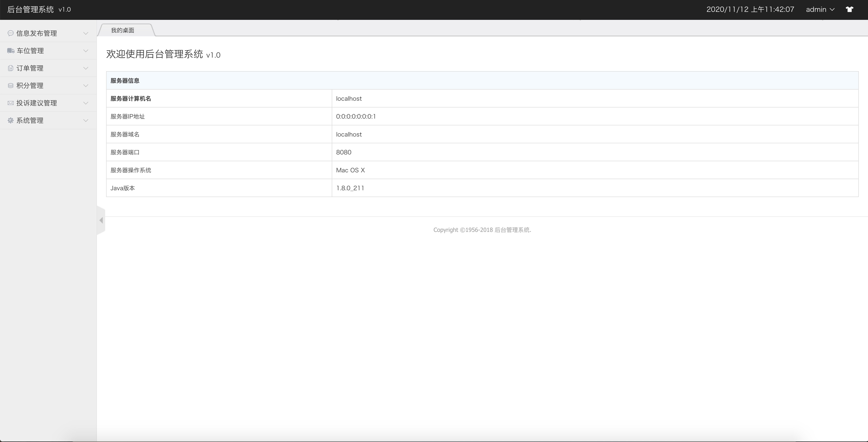Click the gear icon beside 系统管理
The height and width of the screenshot is (442, 868).
pyautogui.click(x=10, y=121)
